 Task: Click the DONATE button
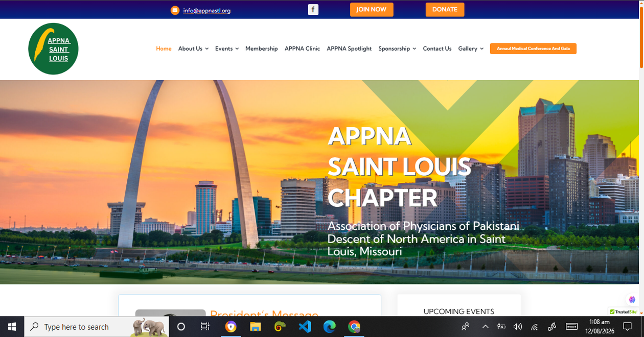point(445,10)
